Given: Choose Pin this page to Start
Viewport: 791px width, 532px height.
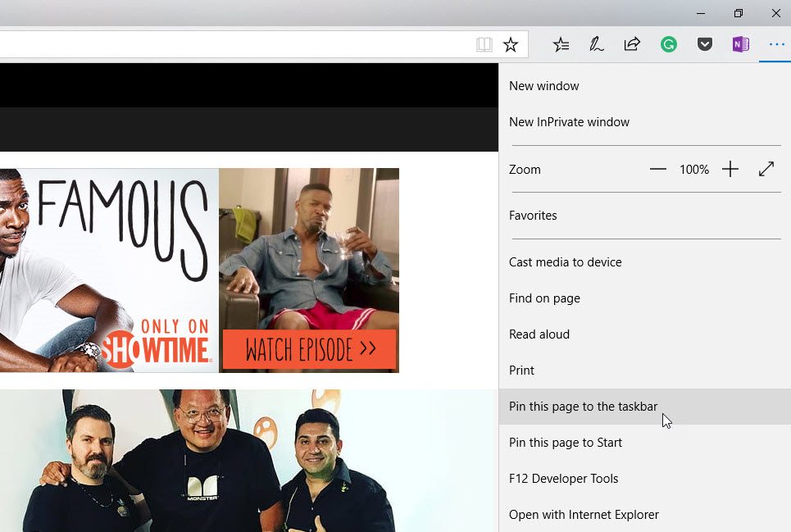Looking at the screenshot, I should pyautogui.click(x=645, y=443).
